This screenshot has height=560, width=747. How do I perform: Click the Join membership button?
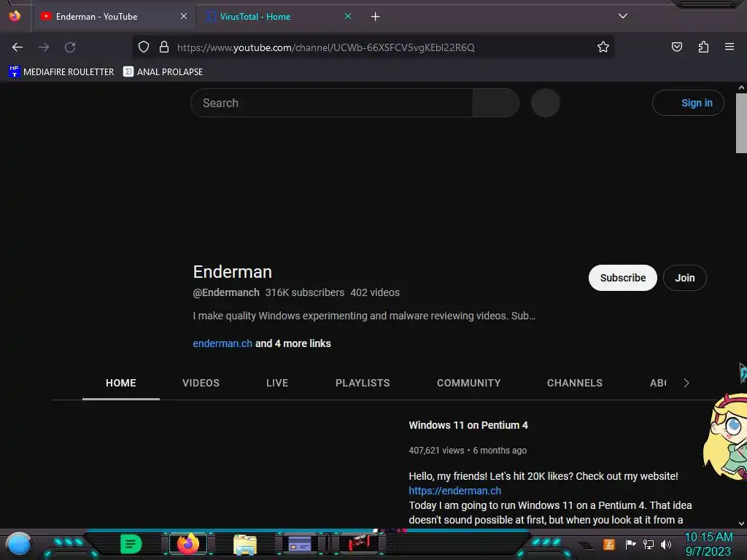[684, 278]
